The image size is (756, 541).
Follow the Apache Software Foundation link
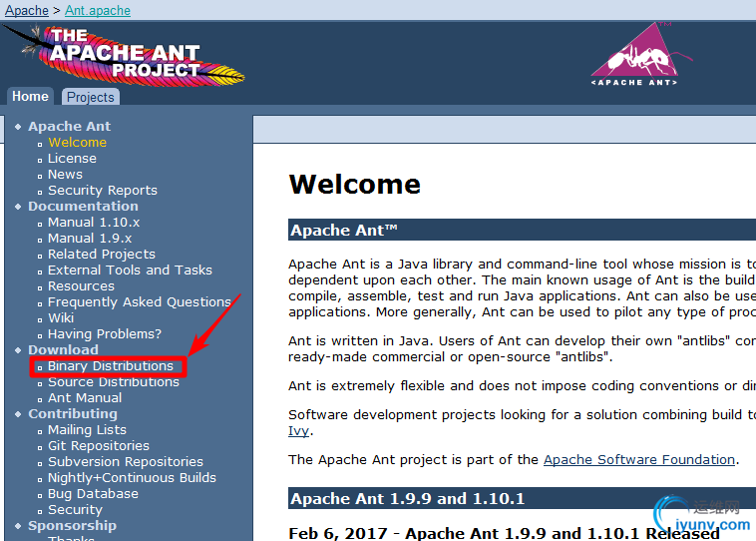639,459
